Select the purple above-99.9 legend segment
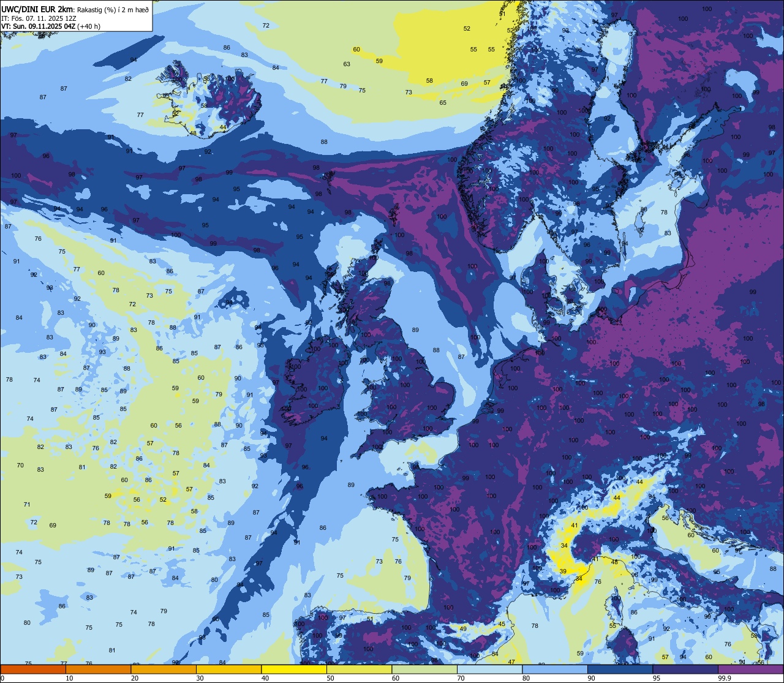This screenshot has width=784, height=683. [x=750, y=669]
